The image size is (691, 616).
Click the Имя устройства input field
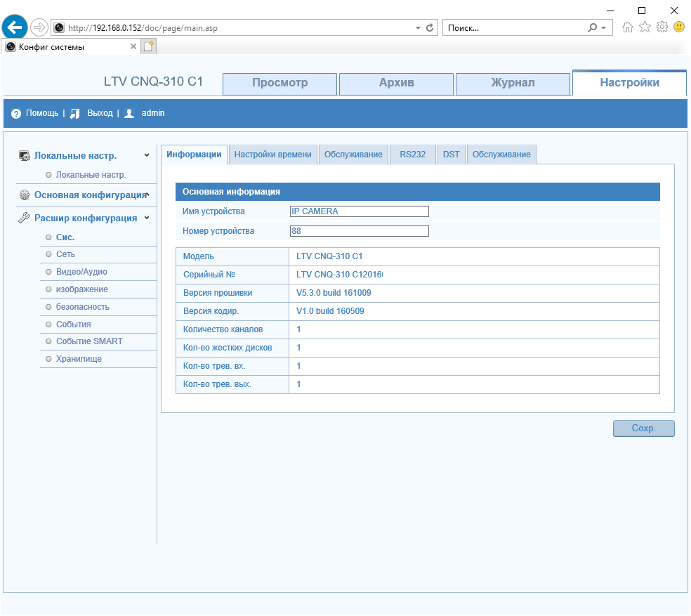(x=359, y=211)
